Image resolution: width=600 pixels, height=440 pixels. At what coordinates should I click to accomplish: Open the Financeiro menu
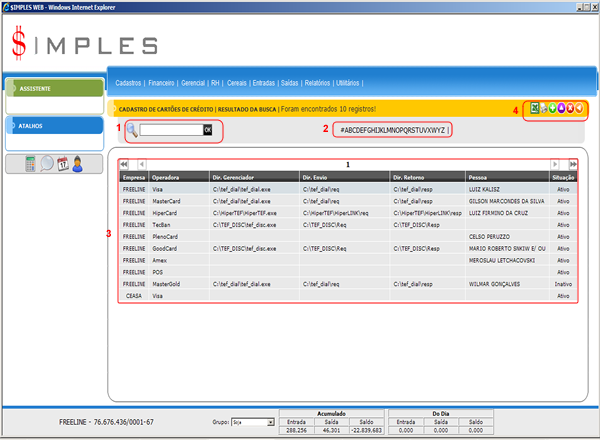point(161,81)
